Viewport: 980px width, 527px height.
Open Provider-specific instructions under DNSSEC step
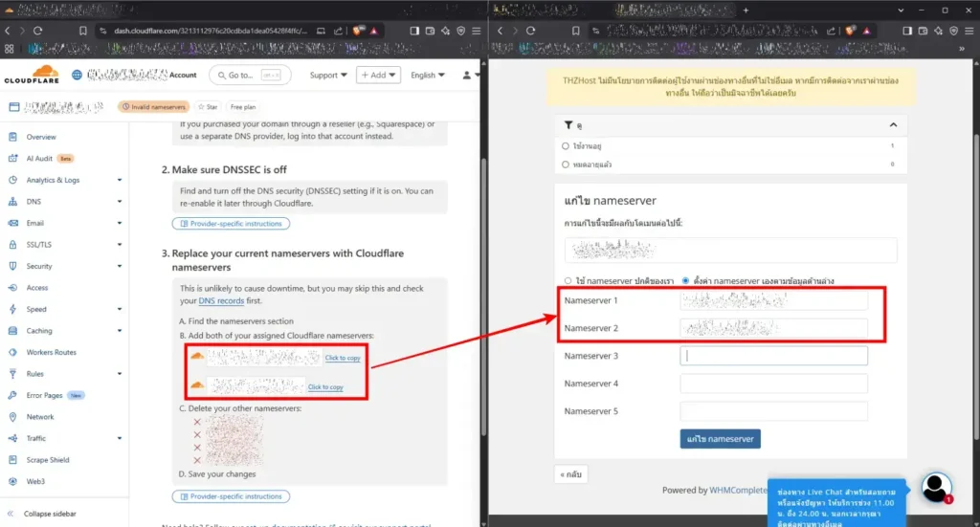[x=232, y=224]
